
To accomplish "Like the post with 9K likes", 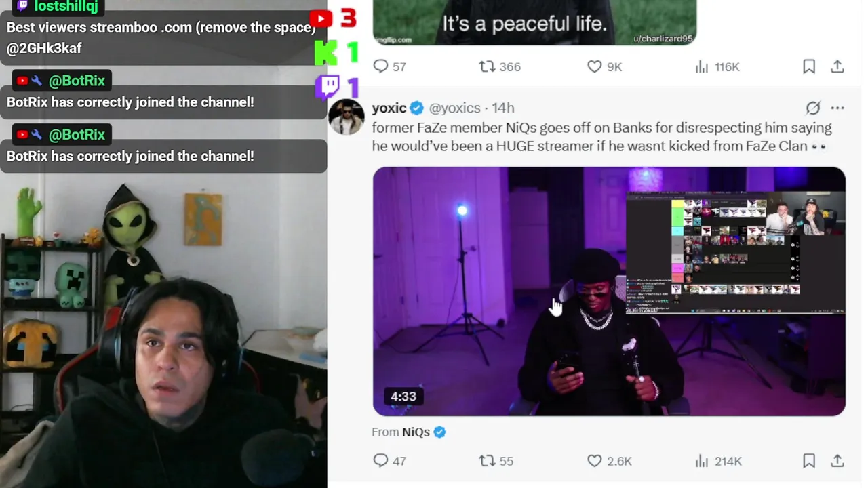I will pyautogui.click(x=604, y=66).
